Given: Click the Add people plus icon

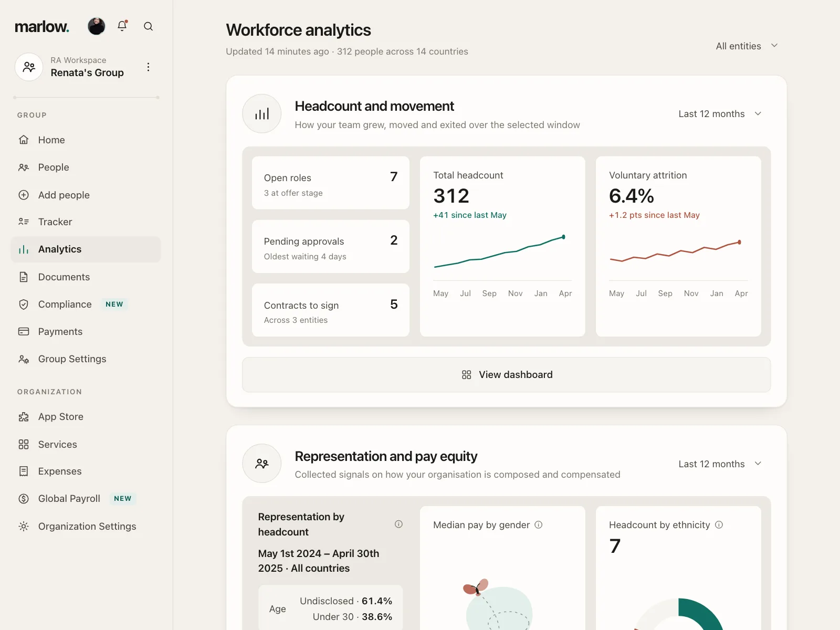Looking at the screenshot, I should [x=24, y=195].
